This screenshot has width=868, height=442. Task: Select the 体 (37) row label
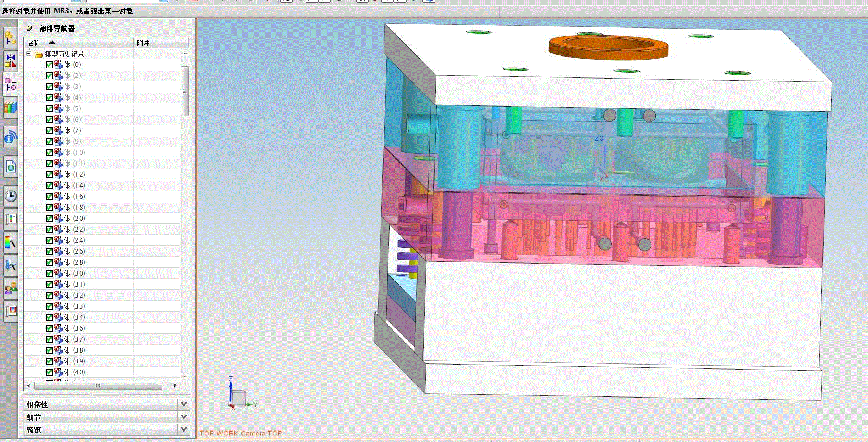pos(75,339)
